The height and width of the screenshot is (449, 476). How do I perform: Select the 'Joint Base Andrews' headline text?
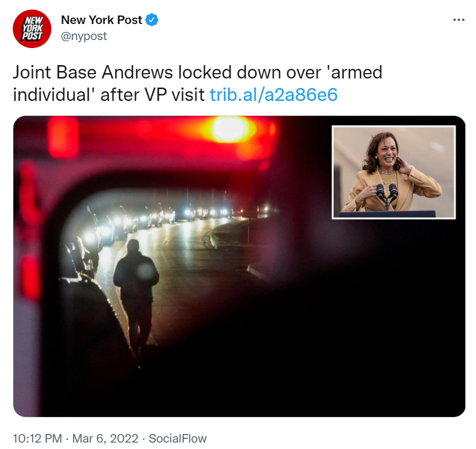[93, 73]
